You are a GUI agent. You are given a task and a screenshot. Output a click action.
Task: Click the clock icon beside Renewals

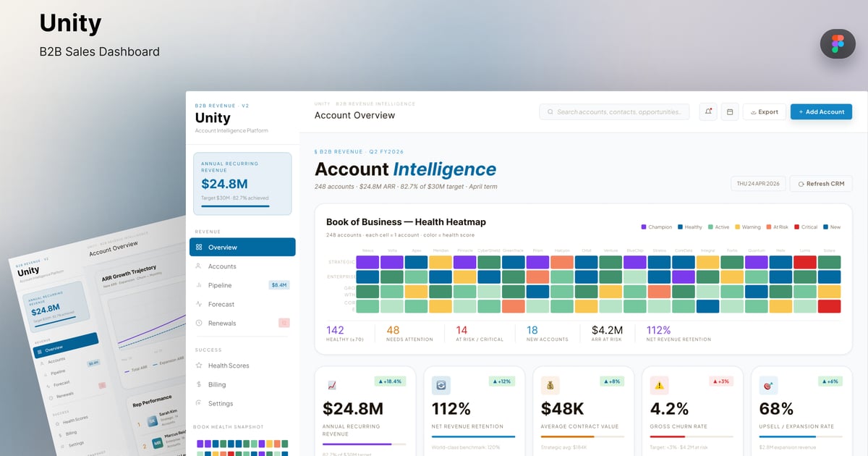tap(199, 323)
